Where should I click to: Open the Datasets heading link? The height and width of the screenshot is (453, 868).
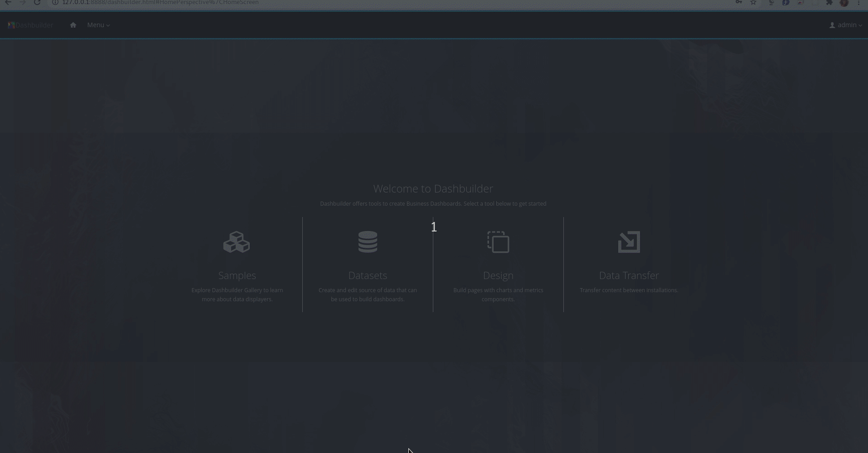coord(368,275)
